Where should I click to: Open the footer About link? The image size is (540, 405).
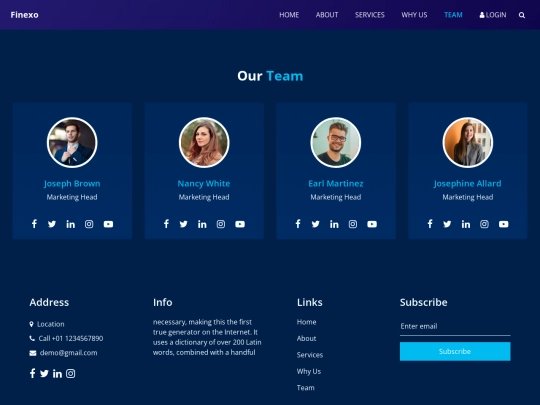tap(307, 338)
